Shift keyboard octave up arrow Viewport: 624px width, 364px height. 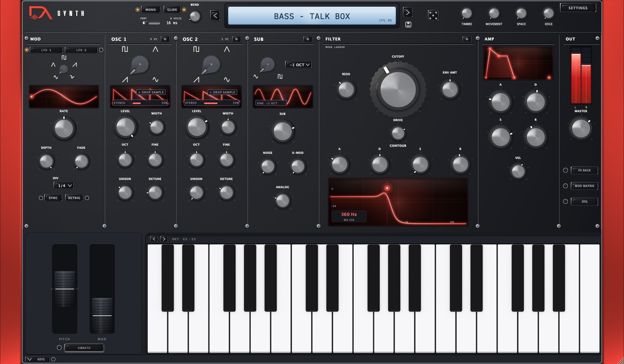[164, 239]
